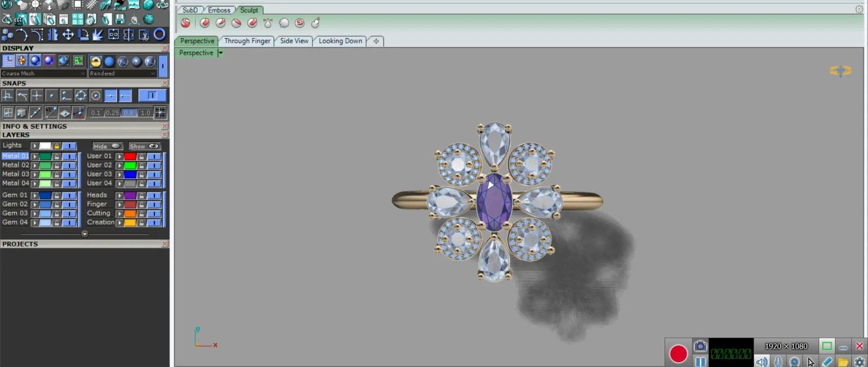
Task: Click the first red sculpt tool icon
Action: click(186, 23)
